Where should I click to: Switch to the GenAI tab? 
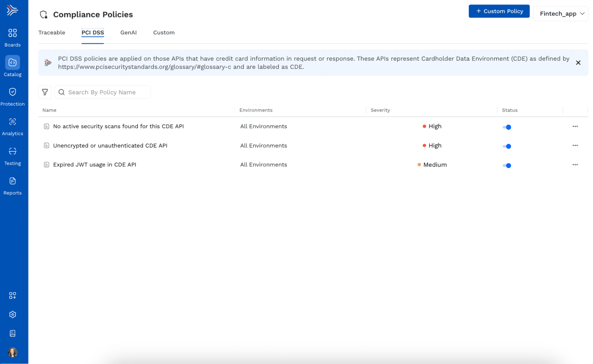(x=128, y=33)
